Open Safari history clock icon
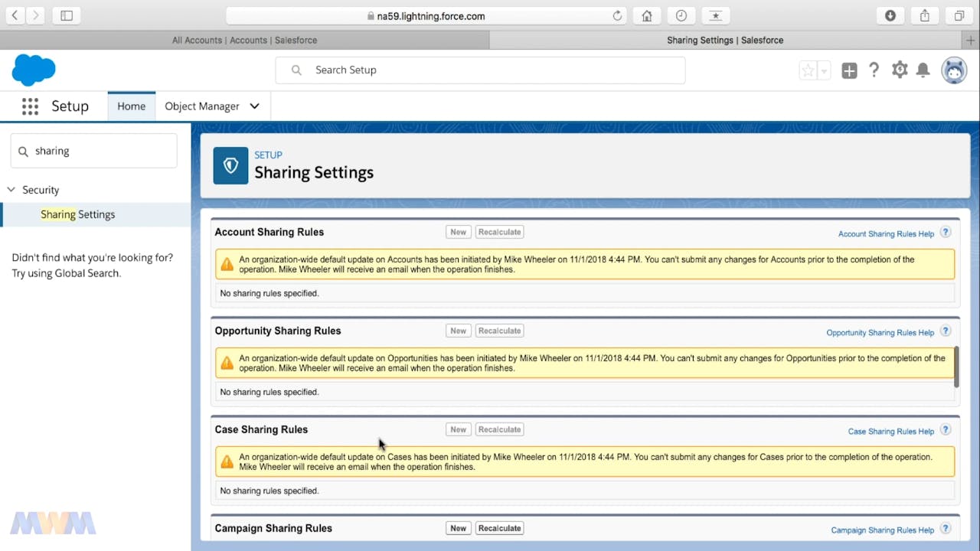 [x=681, y=15]
